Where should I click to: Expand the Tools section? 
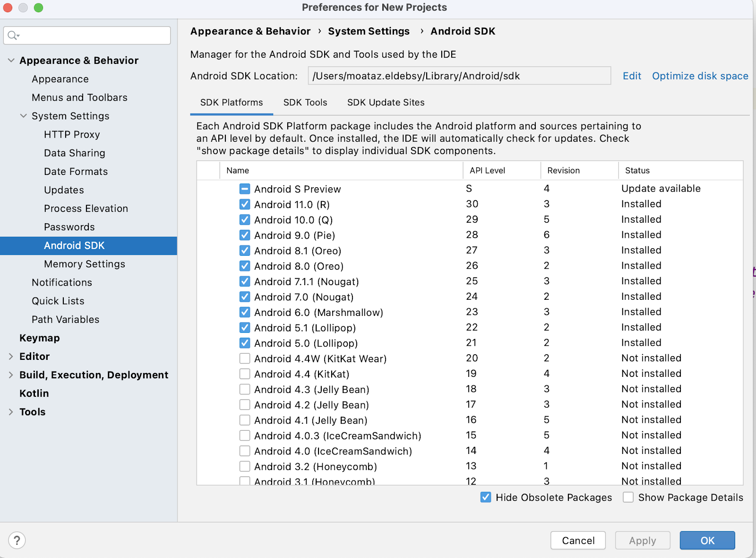point(11,412)
